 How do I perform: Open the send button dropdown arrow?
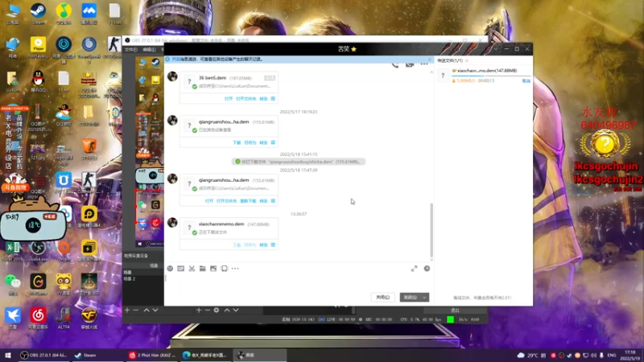[425, 297]
